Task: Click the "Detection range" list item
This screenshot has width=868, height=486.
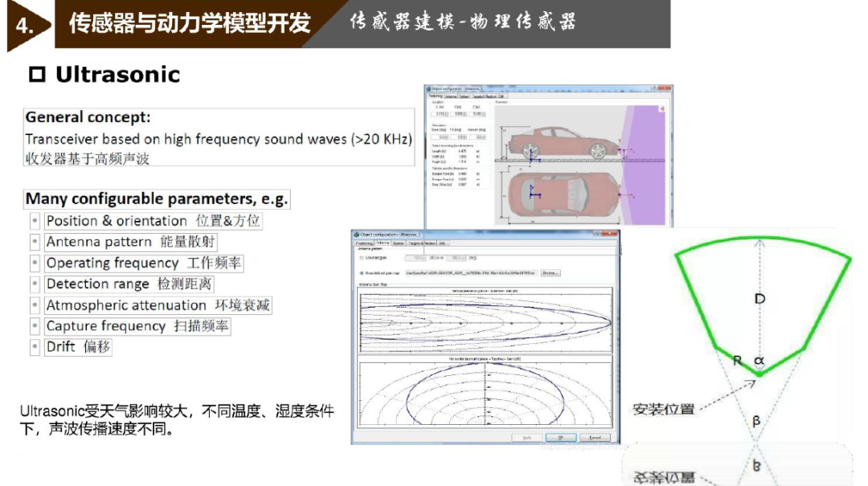Action: click(x=129, y=284)
